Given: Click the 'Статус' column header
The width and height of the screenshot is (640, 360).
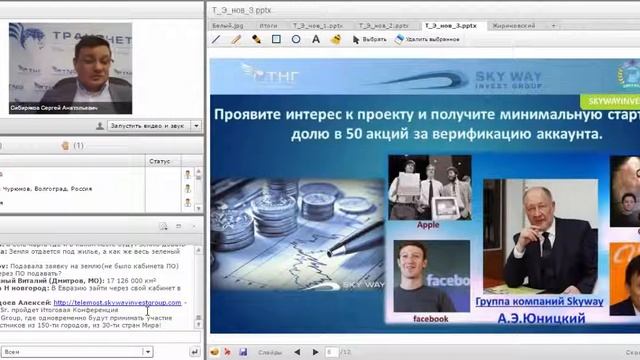Looking at the screenshot, I should coord(160,161).
